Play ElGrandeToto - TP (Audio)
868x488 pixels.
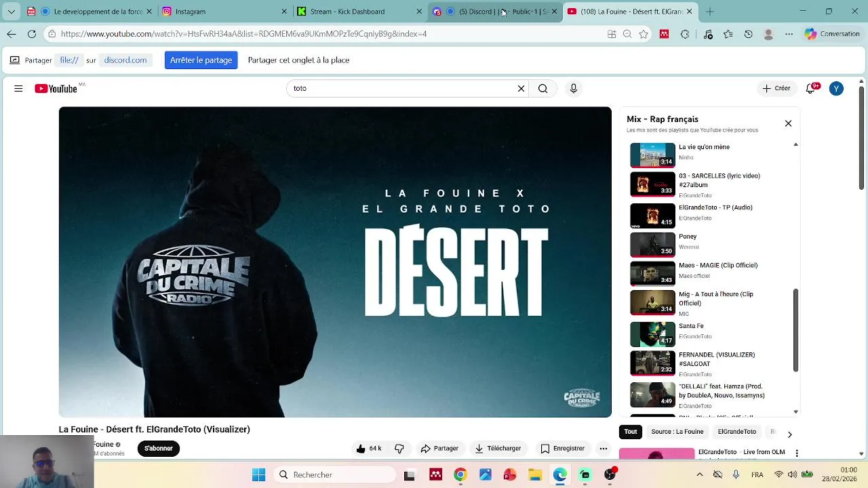tap(652, 216)
